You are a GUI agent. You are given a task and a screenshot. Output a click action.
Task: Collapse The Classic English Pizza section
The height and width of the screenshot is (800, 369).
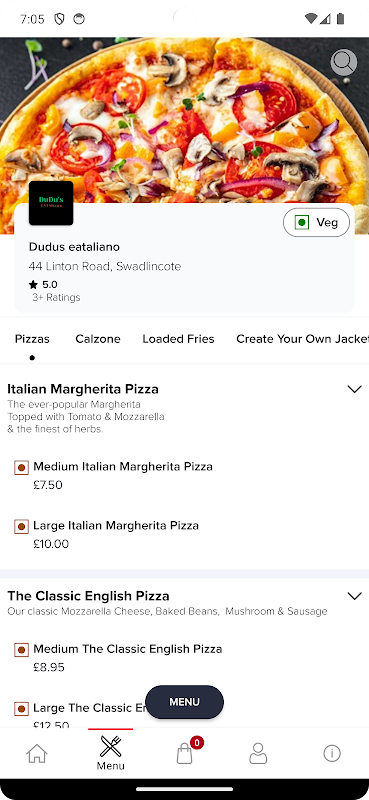pyautogui.click(x=354, y=596)
